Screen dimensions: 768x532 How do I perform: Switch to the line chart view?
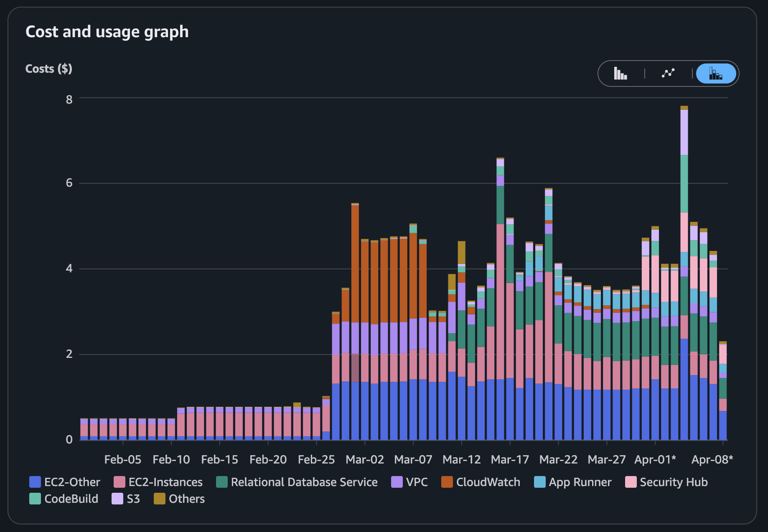668,73
